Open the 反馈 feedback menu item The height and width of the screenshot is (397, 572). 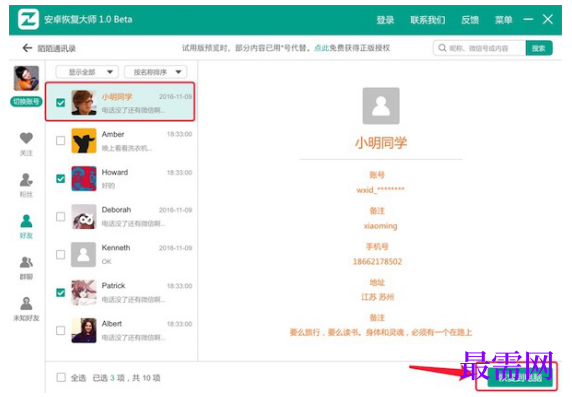click(470, 20)
